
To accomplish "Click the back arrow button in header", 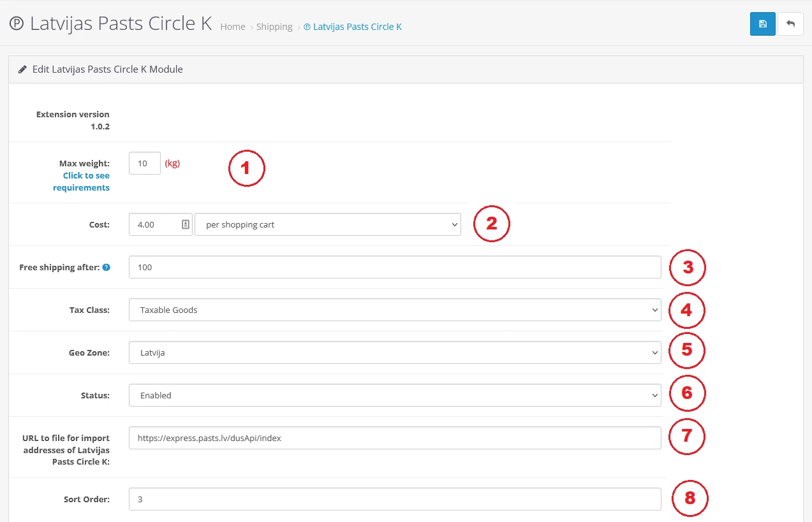I will [790, 24].
